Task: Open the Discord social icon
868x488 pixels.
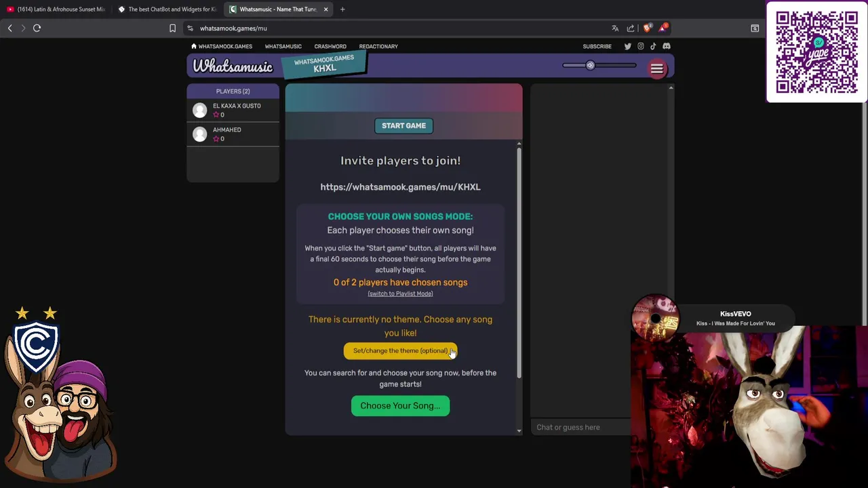Action: point(667,46)
